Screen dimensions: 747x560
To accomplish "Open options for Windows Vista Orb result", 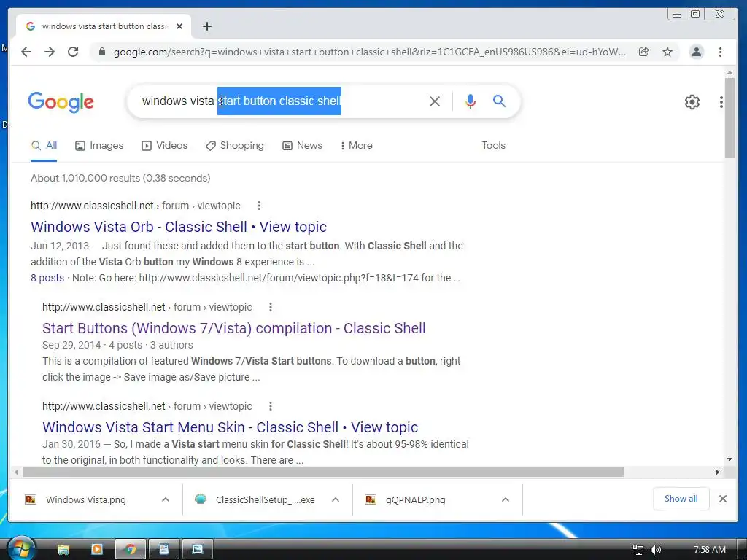I will [x=259, y=206].
